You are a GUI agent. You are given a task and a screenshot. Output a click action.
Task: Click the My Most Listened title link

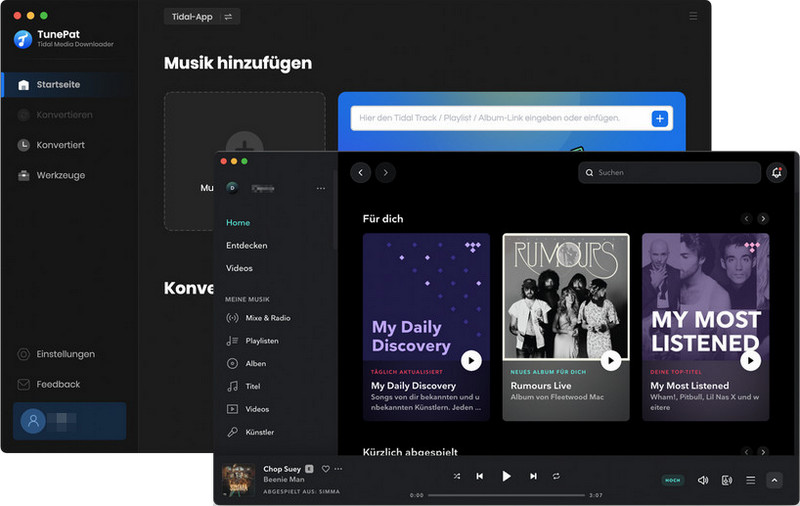pyautogui.click(x=689, y=386)
